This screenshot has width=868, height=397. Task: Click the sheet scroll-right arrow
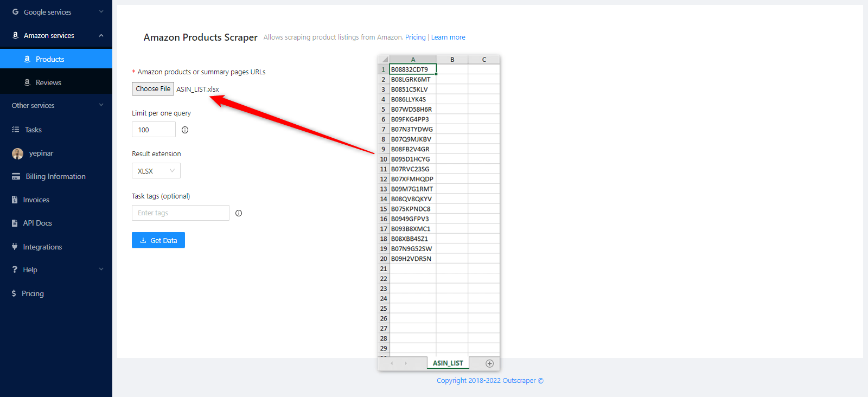[x=406, y=363]
